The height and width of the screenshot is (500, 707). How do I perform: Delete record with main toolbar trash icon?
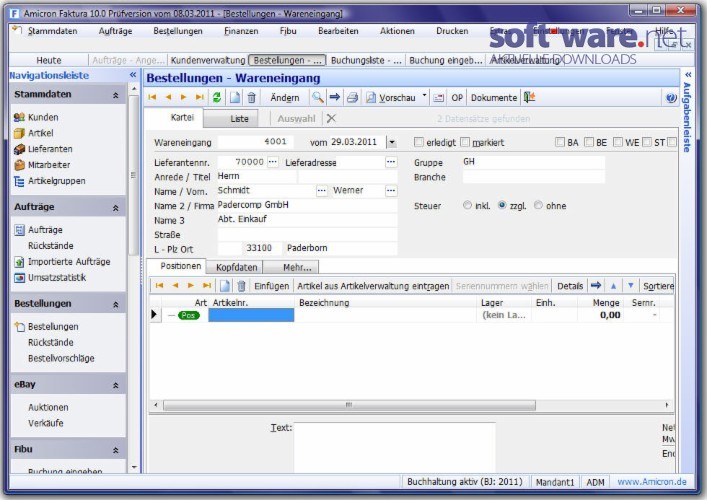pos(252,97)
